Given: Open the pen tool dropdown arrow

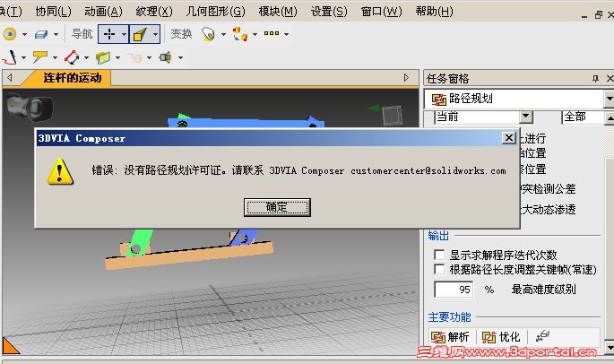Looking at the screenshot, I should point(23,57).
